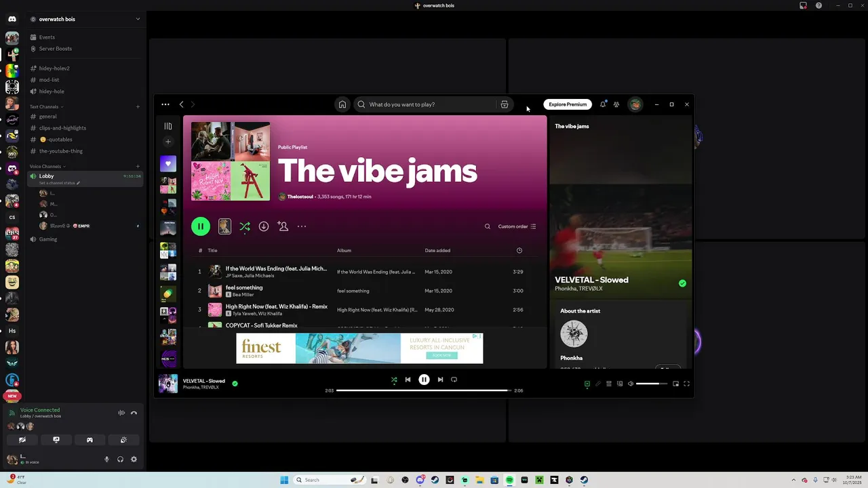Pause playback in bottom player bar
This screenshot has height=488, width=868.
pos(424,380)
